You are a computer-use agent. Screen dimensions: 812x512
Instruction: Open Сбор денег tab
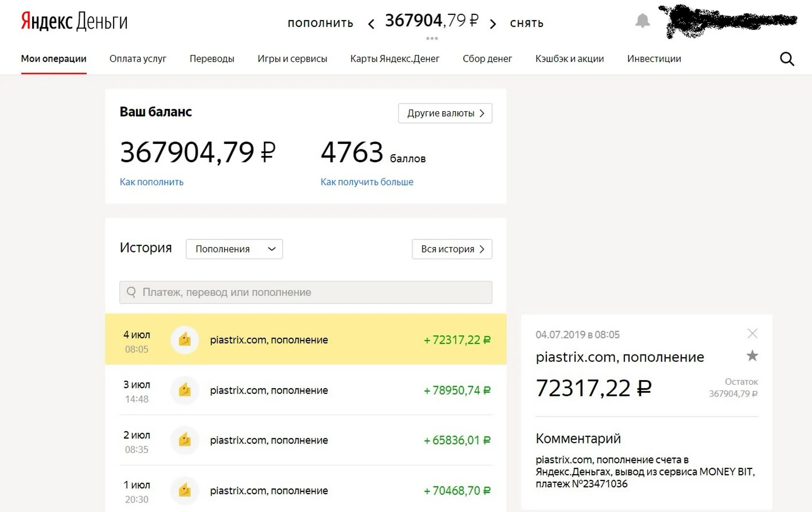tap(487, 59)
